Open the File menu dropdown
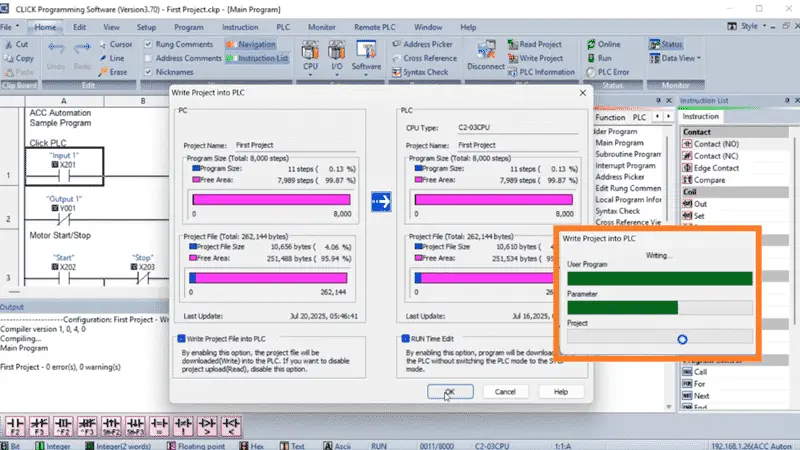The image size is (800, 450). coord(10,27)
